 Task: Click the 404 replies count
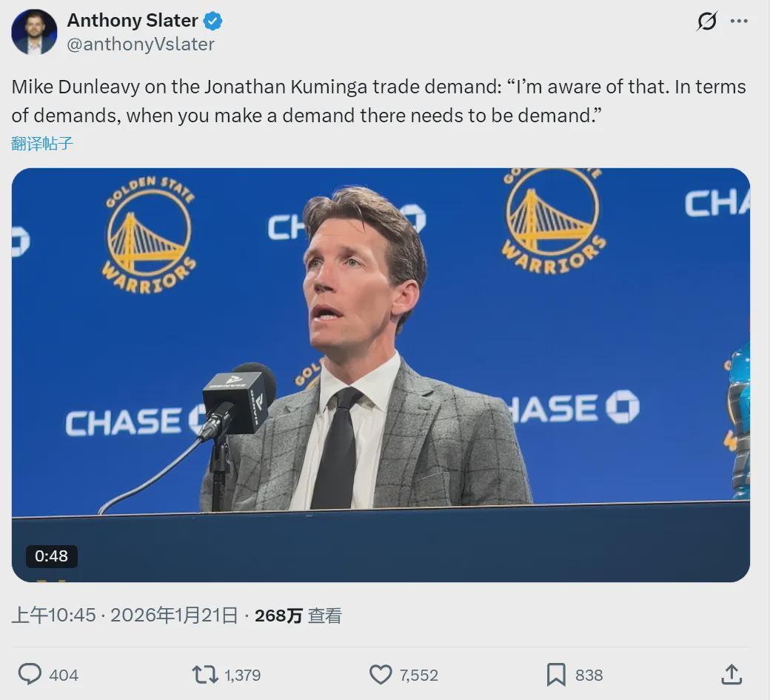tap(64, 676)
